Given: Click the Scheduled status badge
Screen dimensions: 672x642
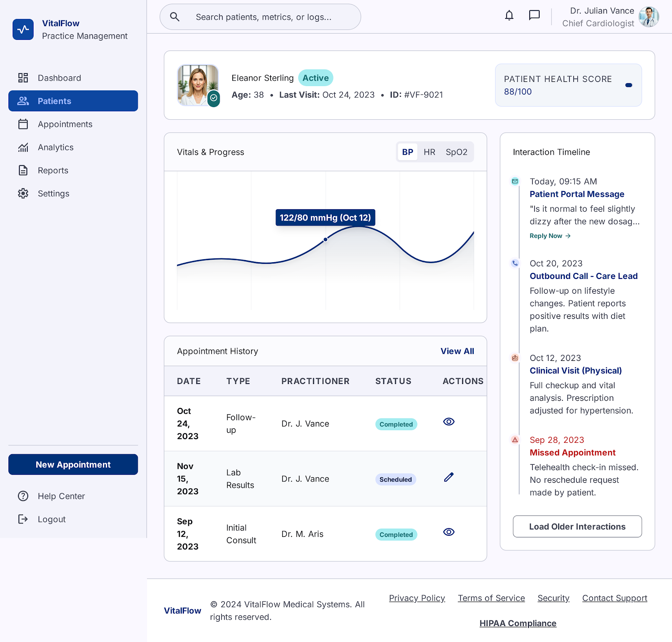Looking at the screenshot, I should click(396, 479).
